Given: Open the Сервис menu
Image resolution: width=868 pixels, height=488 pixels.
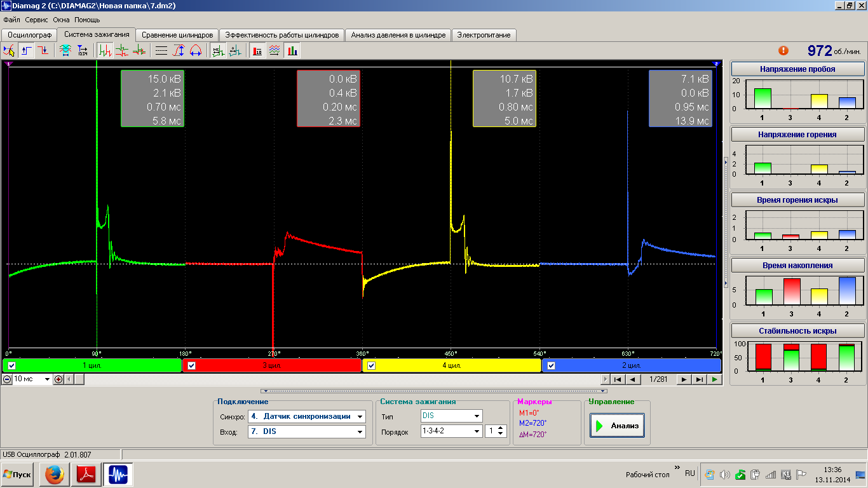Looking at the screenshot, I should [x=37, y=20].
